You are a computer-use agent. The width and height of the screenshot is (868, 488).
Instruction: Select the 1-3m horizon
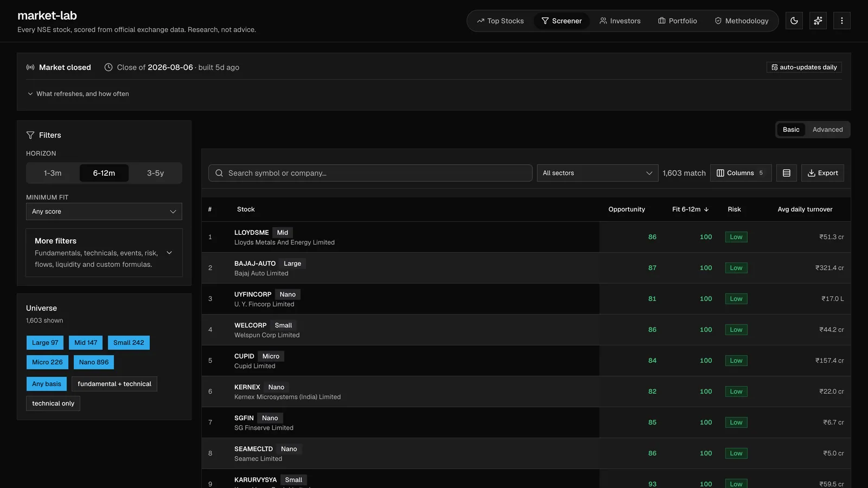[53, 173]
